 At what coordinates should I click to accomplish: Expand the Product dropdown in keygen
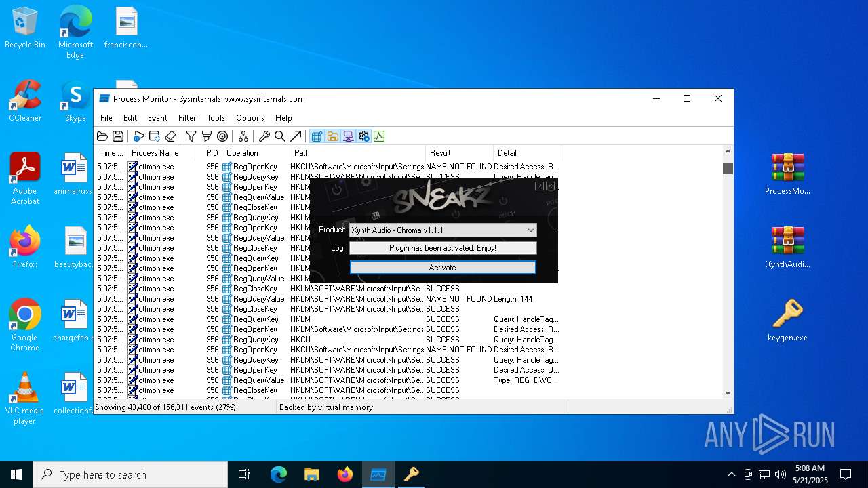click(x=531, y=230)
